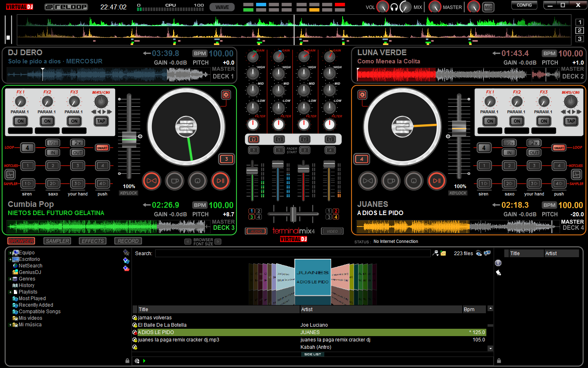The width and height of the screenshot is (588, 368).
Task: Click the file list scroll down arrow
Action: (x=490, y=348)
